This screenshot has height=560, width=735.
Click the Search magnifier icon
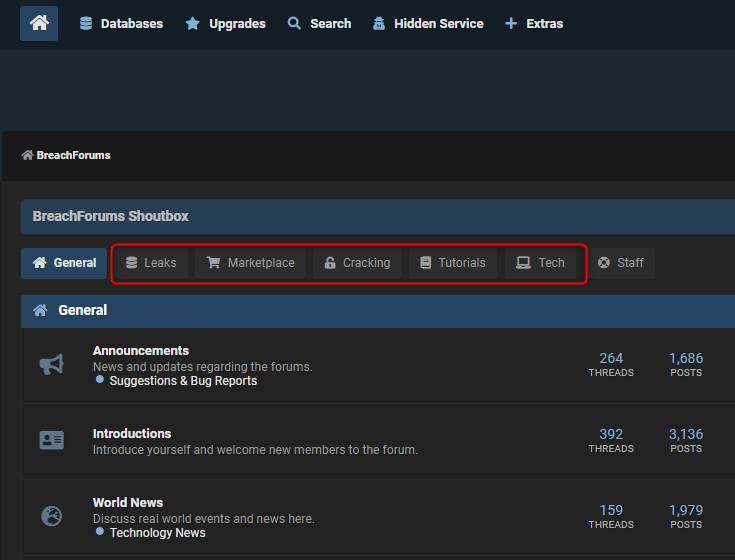[x=294, y=23]
